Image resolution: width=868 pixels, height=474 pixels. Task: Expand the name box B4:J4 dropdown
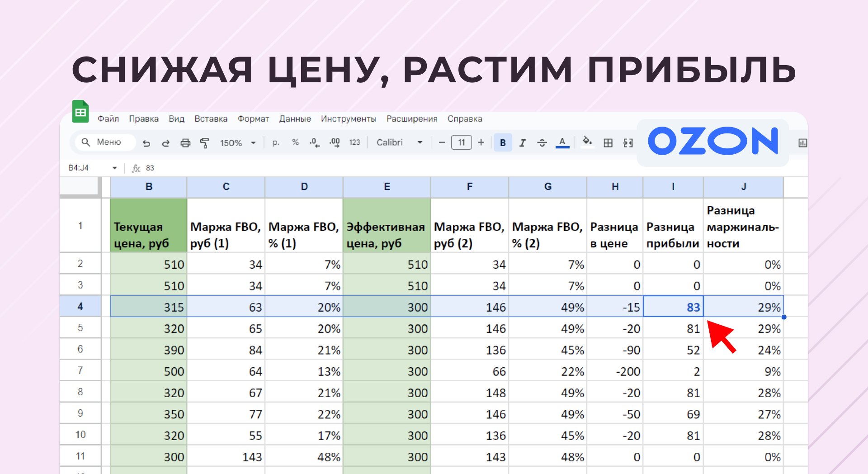pos(115,168)
